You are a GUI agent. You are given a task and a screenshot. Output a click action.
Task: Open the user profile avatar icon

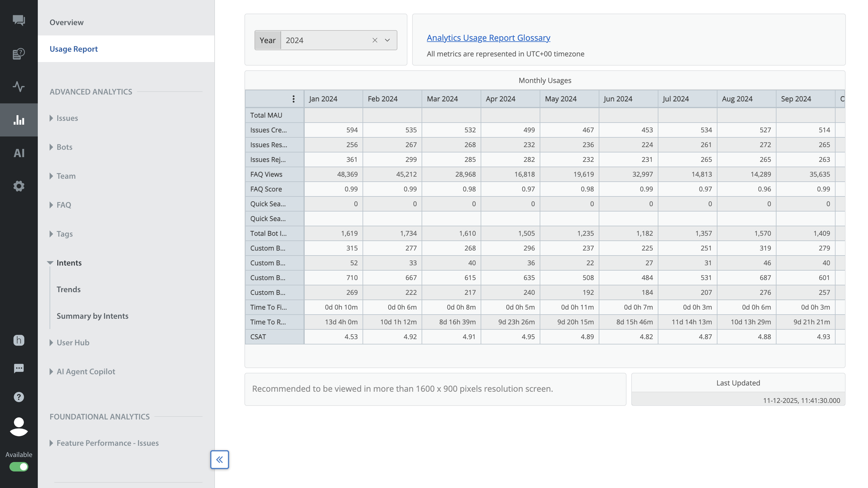[19, 427]
